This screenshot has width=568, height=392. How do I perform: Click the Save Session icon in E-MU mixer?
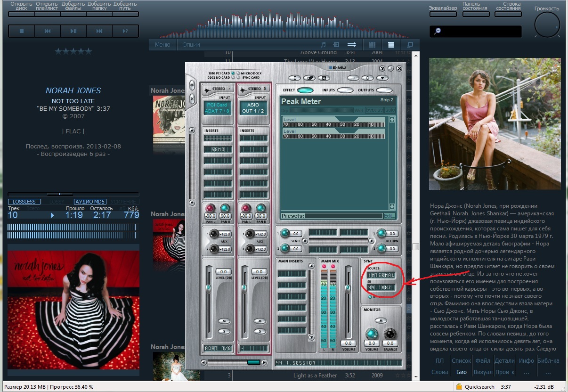coord(323,78)
